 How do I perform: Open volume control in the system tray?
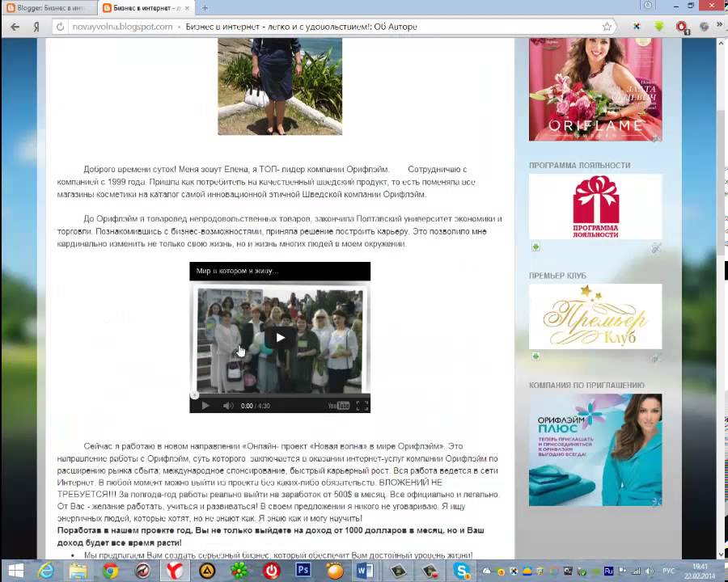(x=649, y=571)
